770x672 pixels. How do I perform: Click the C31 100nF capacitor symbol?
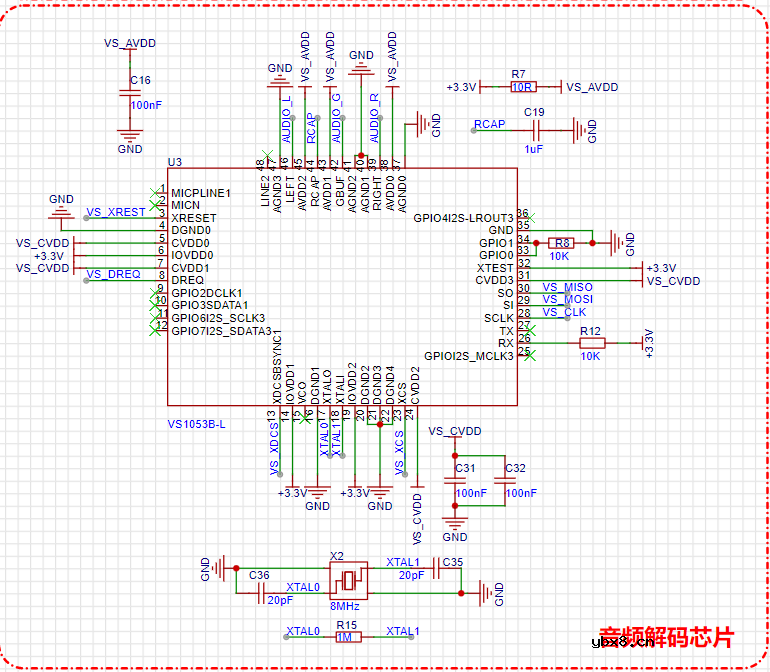pyautogui.click(x=456, y=480)
